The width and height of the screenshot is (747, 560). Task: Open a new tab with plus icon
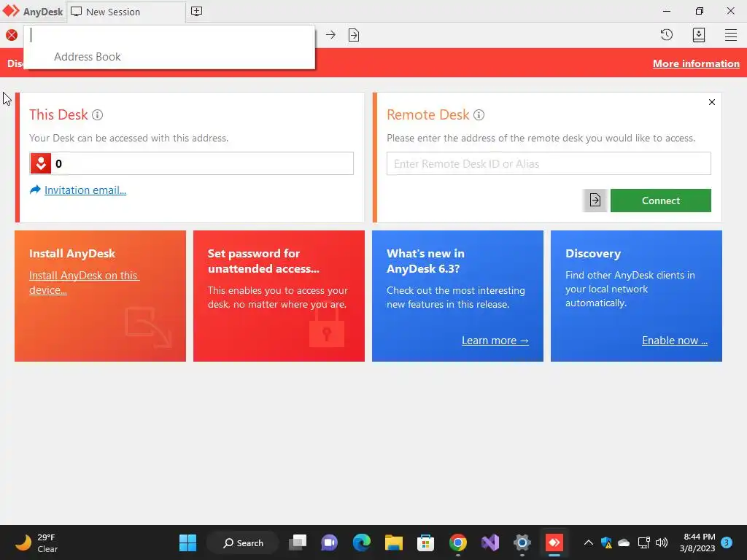pos(196,12)
